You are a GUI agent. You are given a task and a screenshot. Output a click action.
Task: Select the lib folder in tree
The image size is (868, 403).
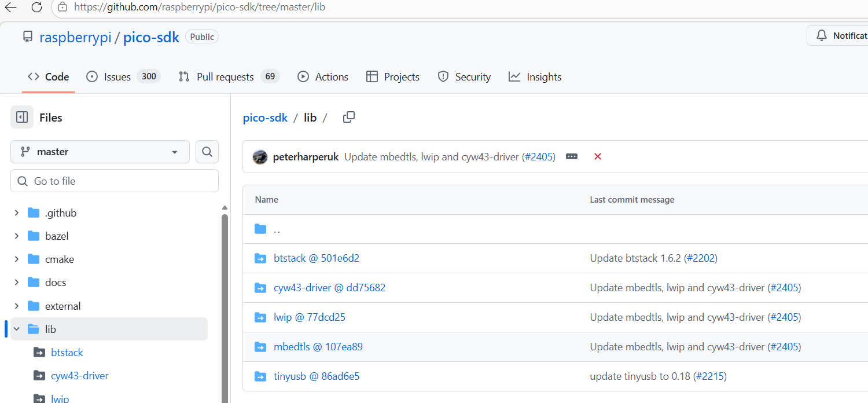109,329
